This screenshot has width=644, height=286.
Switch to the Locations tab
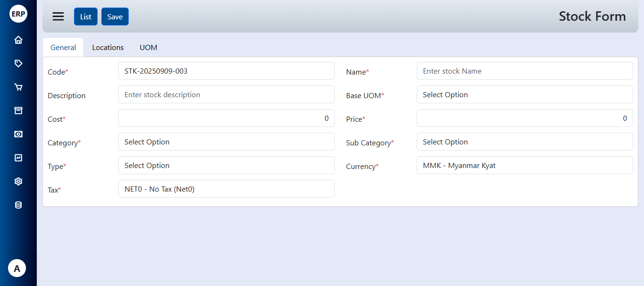pyautogui.click(x=108, y=48)
